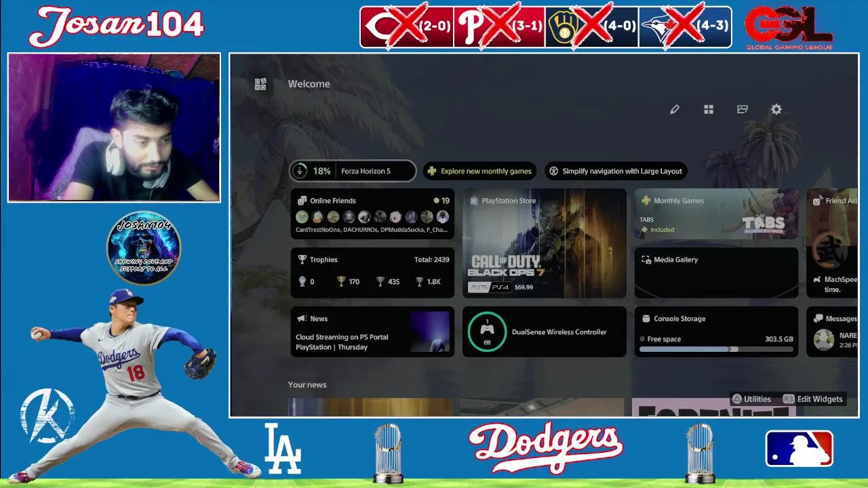Open Explore new monthly games
The width and height of the screenshot is (868, 488).
tap(480, 171)
